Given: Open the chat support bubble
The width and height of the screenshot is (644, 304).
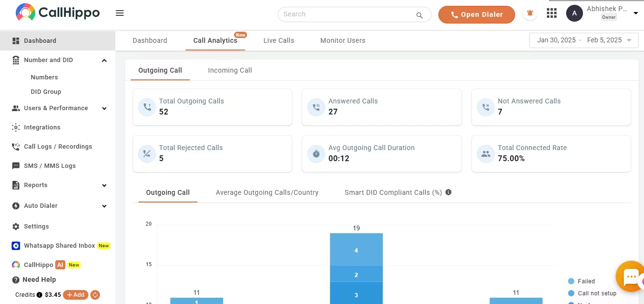Looking at the screenshot, I should click(630, 277).
